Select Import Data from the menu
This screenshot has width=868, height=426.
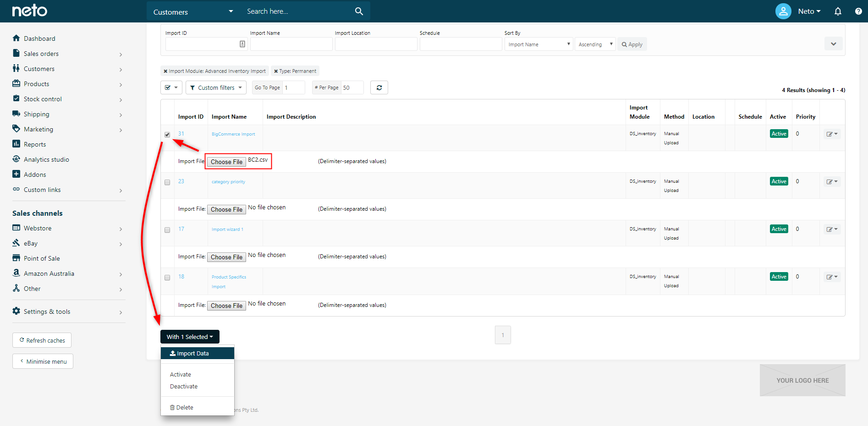pos(198,353)
